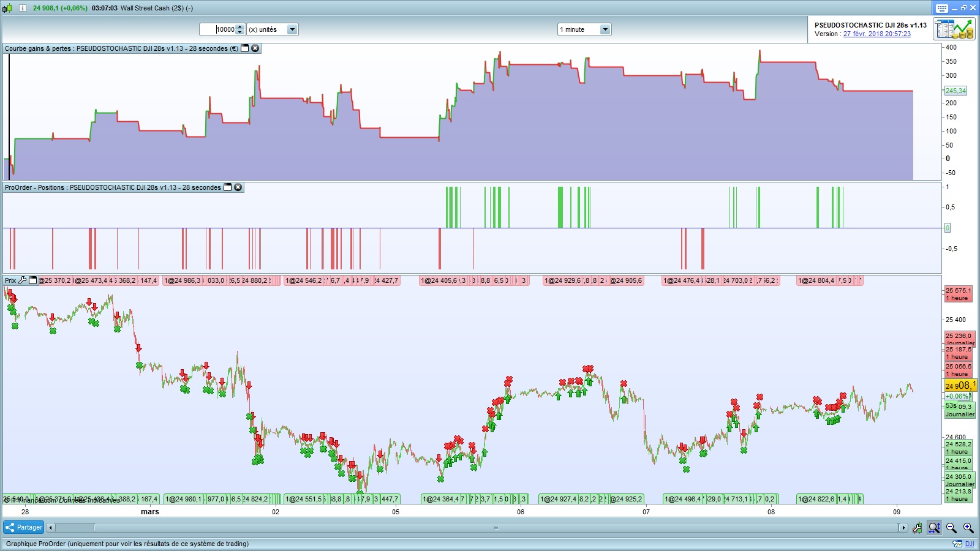The height and width of the screenshot is (551, 980).
Task: Click the green 1@24 822,6 trade label
Action: [816, 499]
